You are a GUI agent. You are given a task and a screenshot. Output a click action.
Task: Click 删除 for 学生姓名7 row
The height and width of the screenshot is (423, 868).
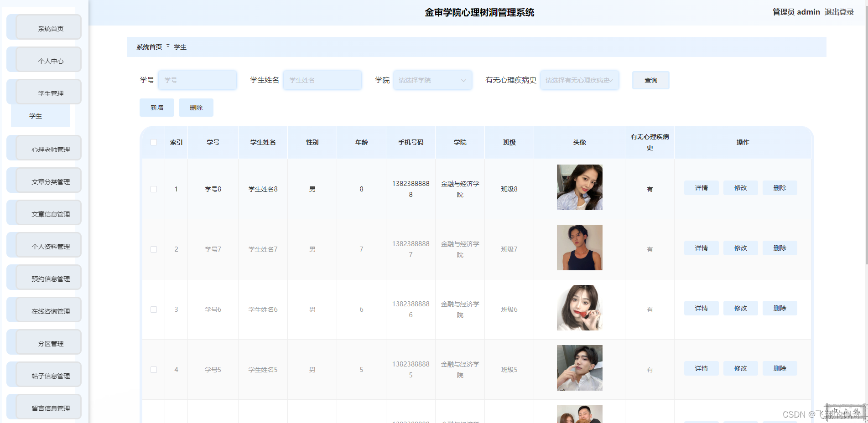[780, 248]
